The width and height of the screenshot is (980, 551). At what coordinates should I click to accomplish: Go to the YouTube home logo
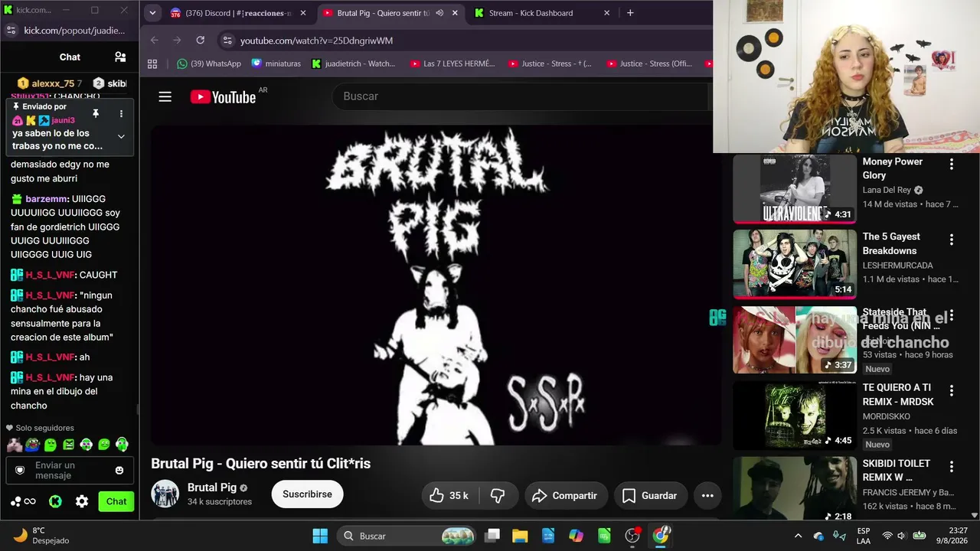coord(223,97)
